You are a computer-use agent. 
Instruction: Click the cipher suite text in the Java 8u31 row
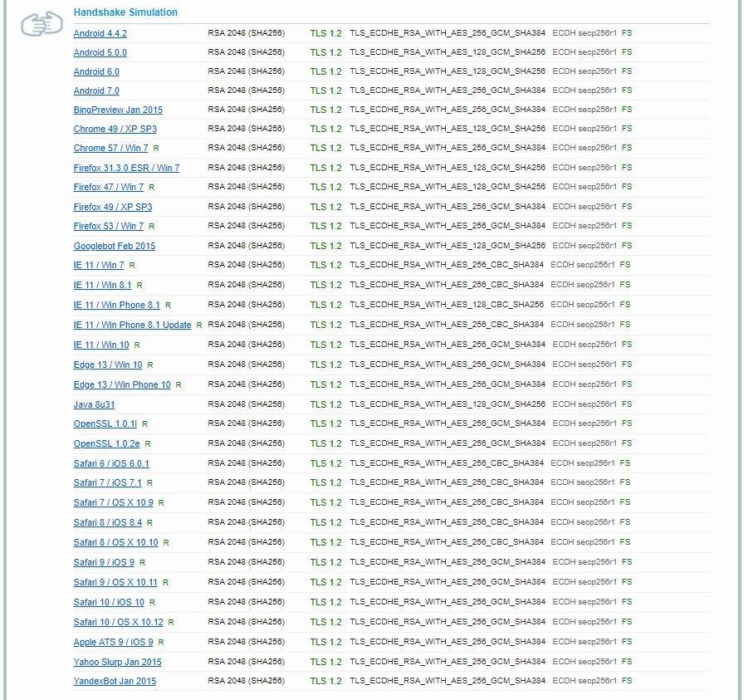point(447,404)
